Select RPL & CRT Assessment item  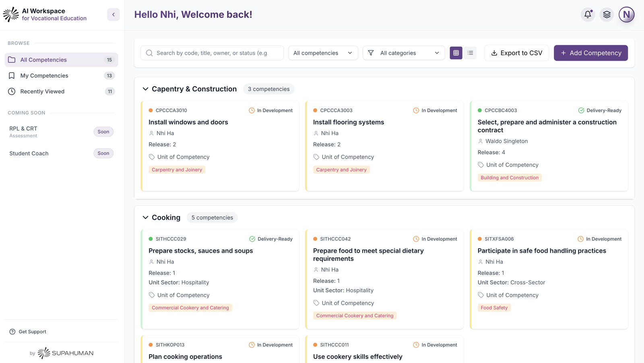pyautogui.click(x=61, y=132)
